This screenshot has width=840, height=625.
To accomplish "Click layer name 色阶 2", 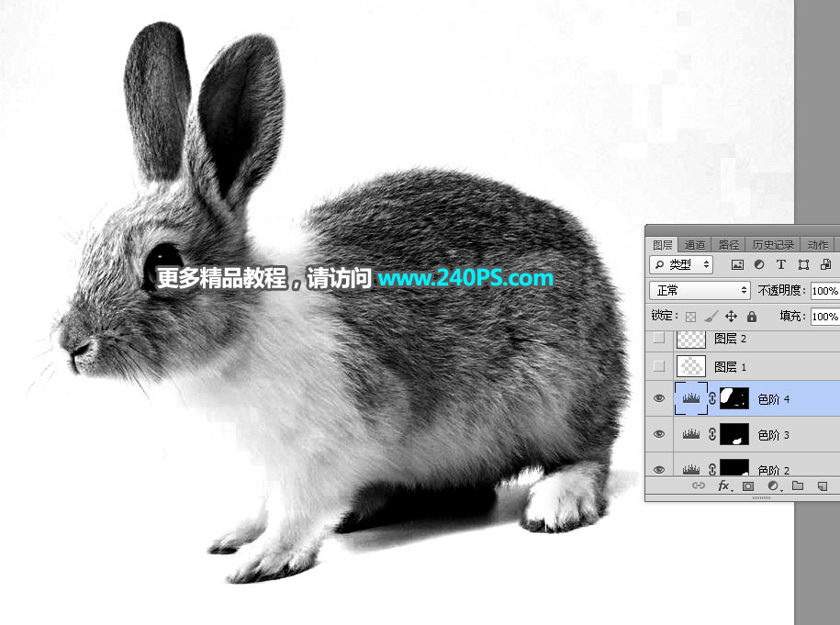I will 774,470.
